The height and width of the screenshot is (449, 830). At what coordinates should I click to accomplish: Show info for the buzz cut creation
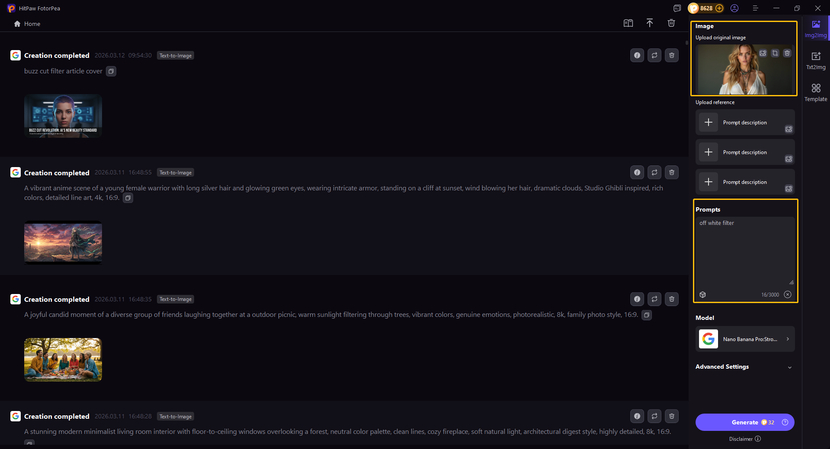coord(637,56)
